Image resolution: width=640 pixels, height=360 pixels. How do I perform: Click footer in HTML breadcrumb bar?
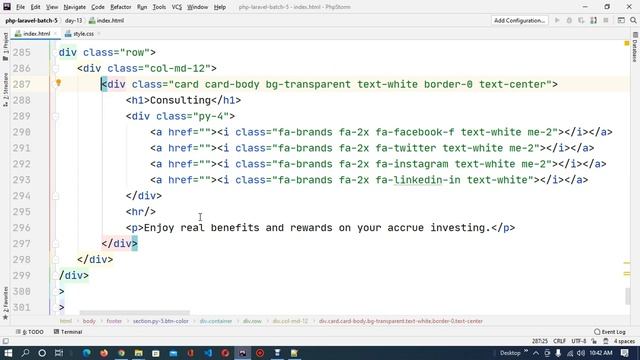114,321
